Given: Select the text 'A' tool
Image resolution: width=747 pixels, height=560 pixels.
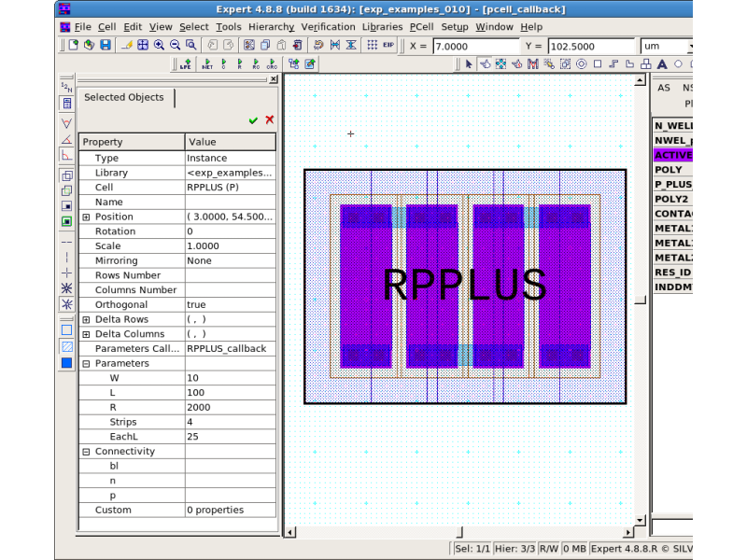Looking at the screenshot, I should pos(661,64).
